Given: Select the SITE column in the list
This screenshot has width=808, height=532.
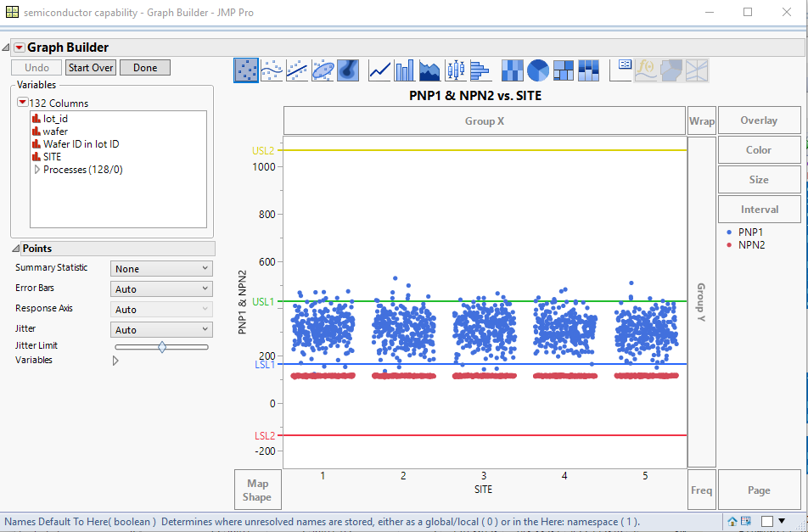Looking at the screenshot, I should tap(52, 157).
